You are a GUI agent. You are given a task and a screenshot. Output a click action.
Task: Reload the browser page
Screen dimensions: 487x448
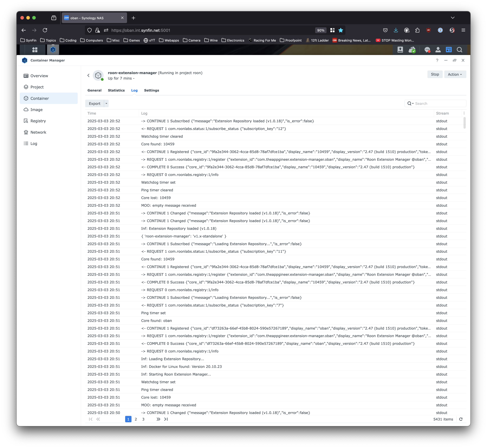[x=45, y=30]
